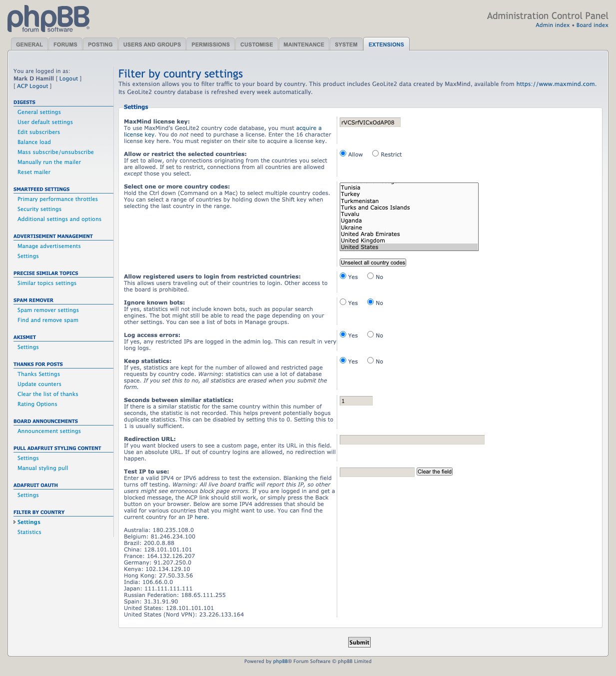Image resolution: width=616 pixels, height=676 pixels.
Task: Open Filter by Country Statistics
Action: [29, 532]
